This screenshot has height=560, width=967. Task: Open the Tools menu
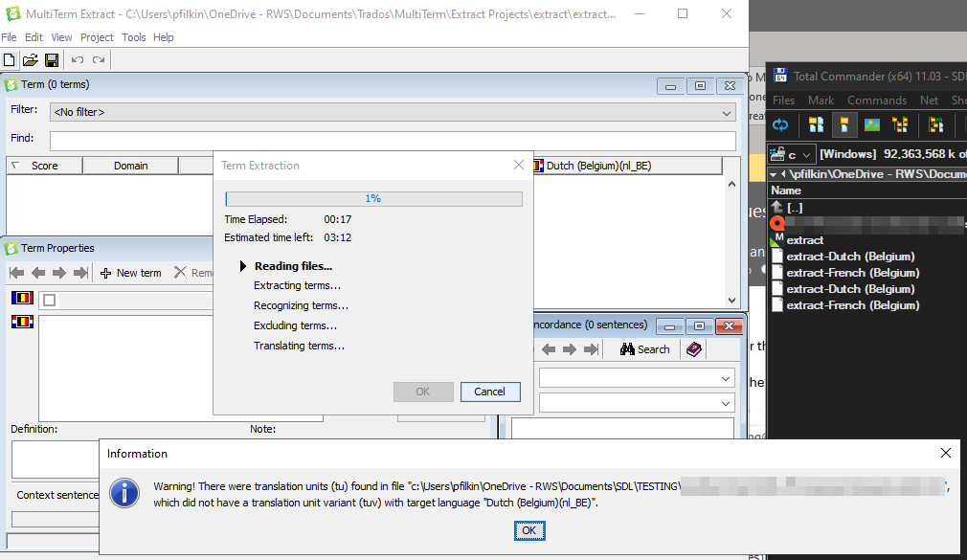pyautogui.click(x=134, y=37)
